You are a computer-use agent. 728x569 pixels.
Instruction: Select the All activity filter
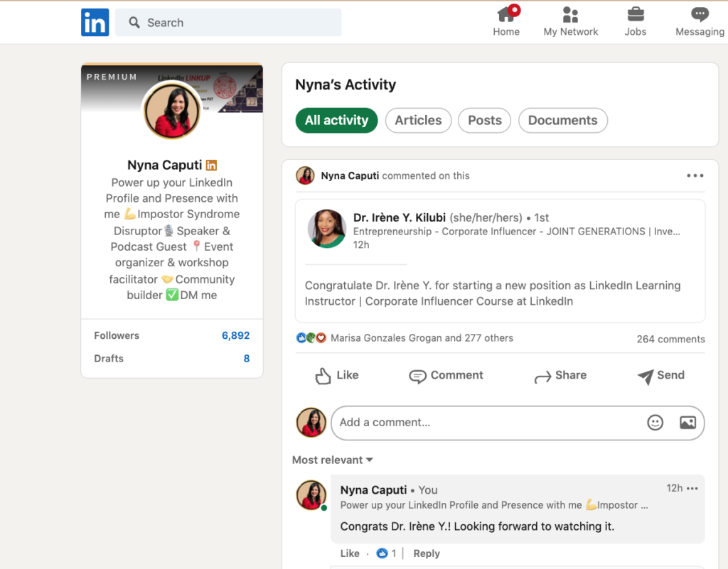[x=336, y=121]
